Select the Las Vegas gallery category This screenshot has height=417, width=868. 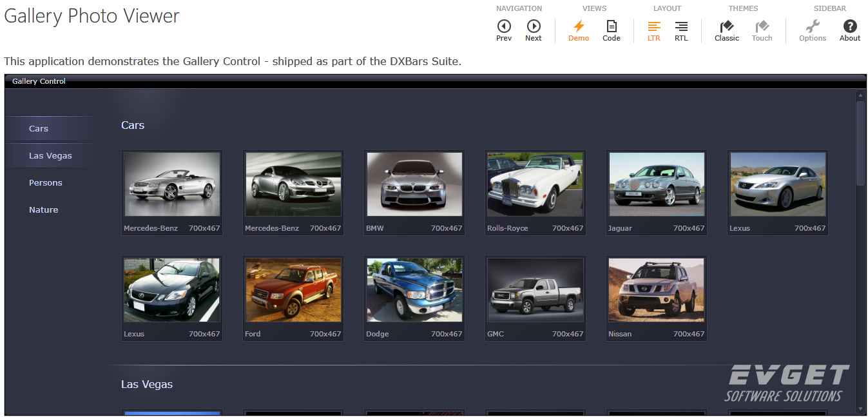click(50, 156)
